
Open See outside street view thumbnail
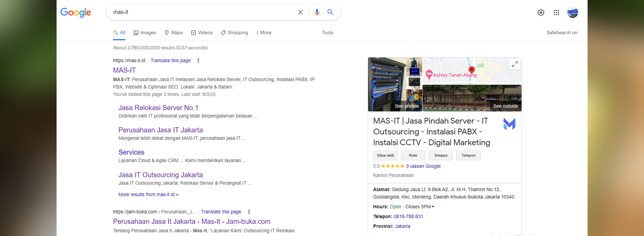472,98
